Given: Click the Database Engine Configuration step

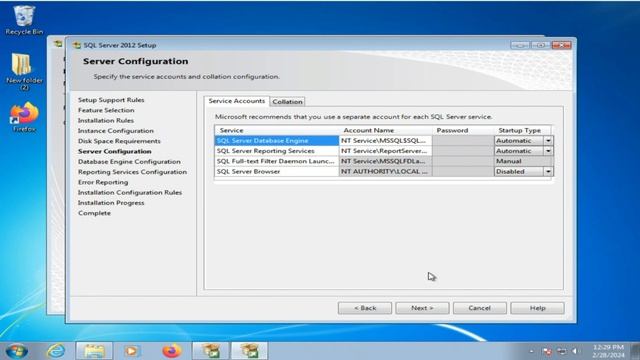Looking at the screenshot, I should click(129, 162).
